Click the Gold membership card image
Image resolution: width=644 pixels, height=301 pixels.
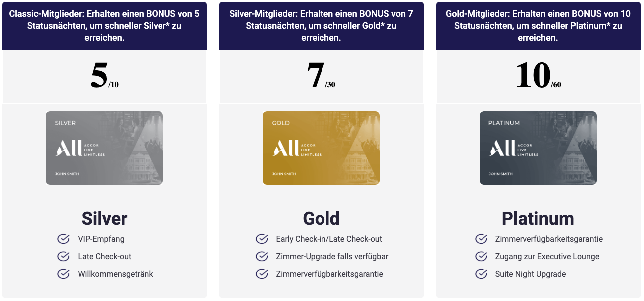pos(322,148)
